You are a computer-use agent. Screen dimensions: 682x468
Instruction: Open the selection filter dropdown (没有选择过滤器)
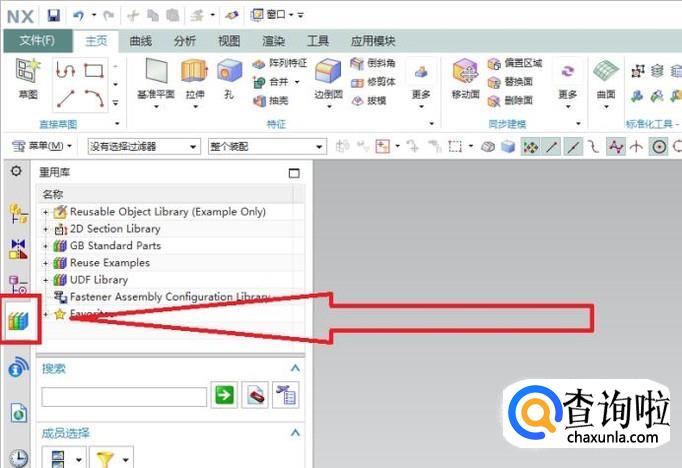click(x=144, y=147)
